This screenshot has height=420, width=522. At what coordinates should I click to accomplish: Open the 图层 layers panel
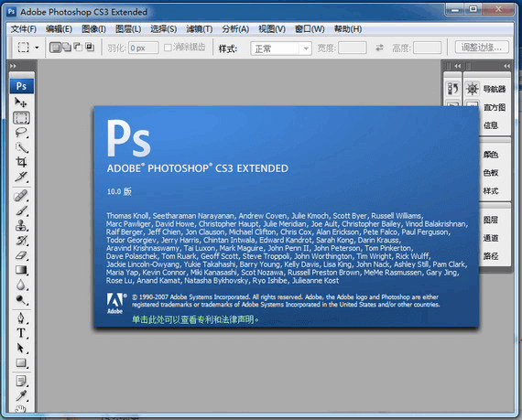490,220
